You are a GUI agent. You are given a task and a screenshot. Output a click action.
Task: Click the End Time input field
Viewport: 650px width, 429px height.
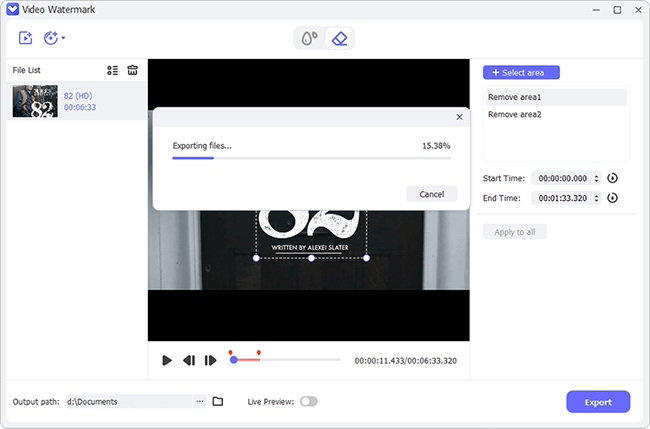tap(563, 198)
